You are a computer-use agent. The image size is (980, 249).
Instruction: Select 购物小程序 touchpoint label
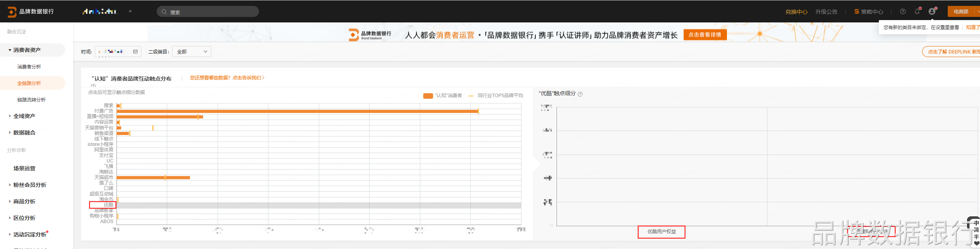click(102, 216)
